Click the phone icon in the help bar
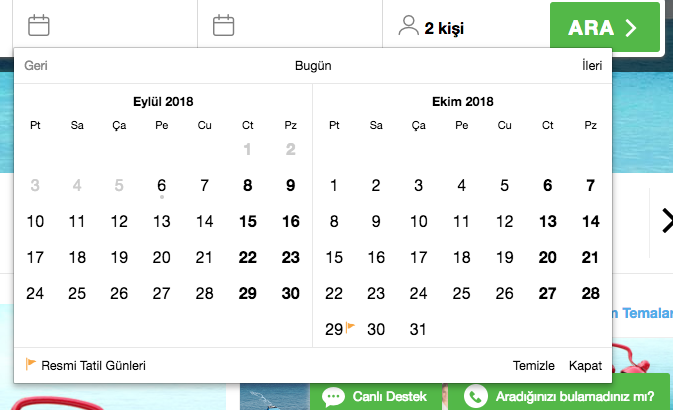The image size is (673, 410). tap(476, 396)
